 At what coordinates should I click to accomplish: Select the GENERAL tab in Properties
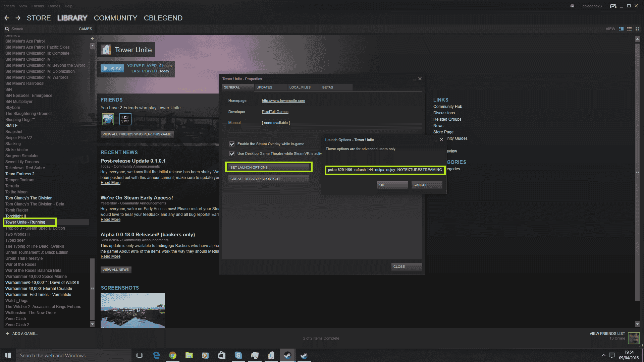click(x=232, y=87)
